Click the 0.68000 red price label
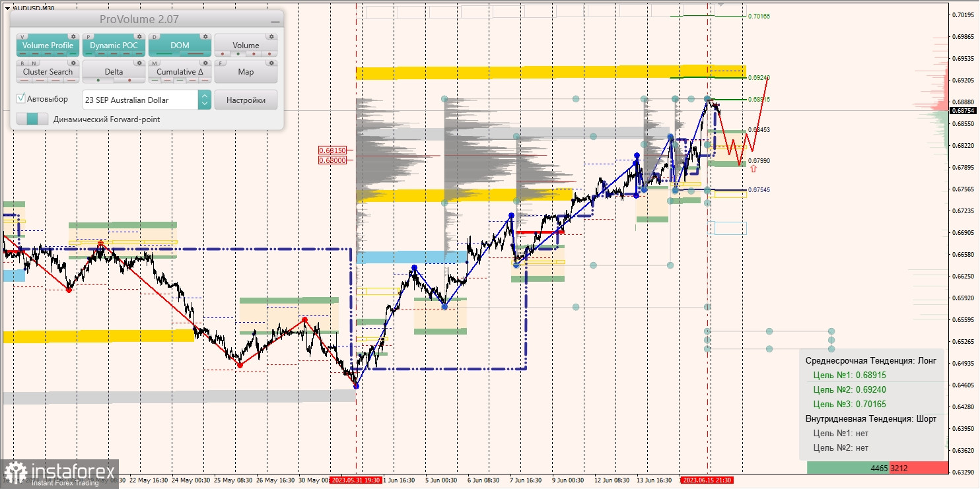 pos(333,160)
